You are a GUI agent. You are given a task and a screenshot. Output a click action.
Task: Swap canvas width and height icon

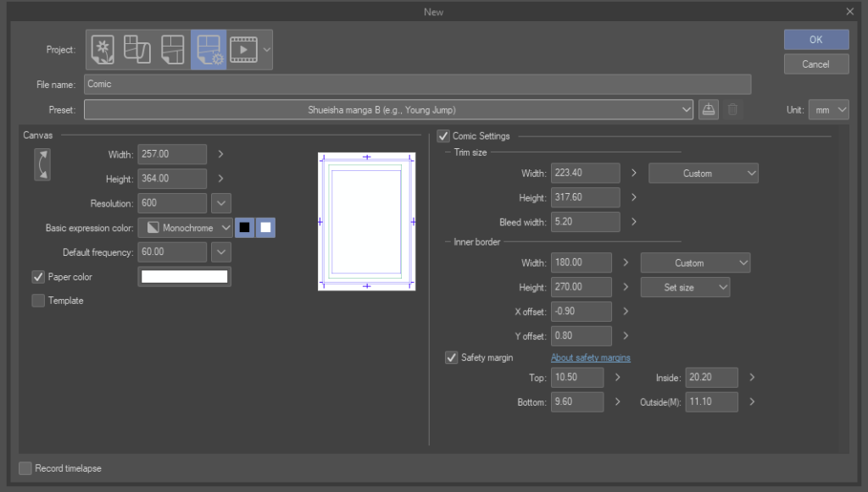tap(42, 165)
